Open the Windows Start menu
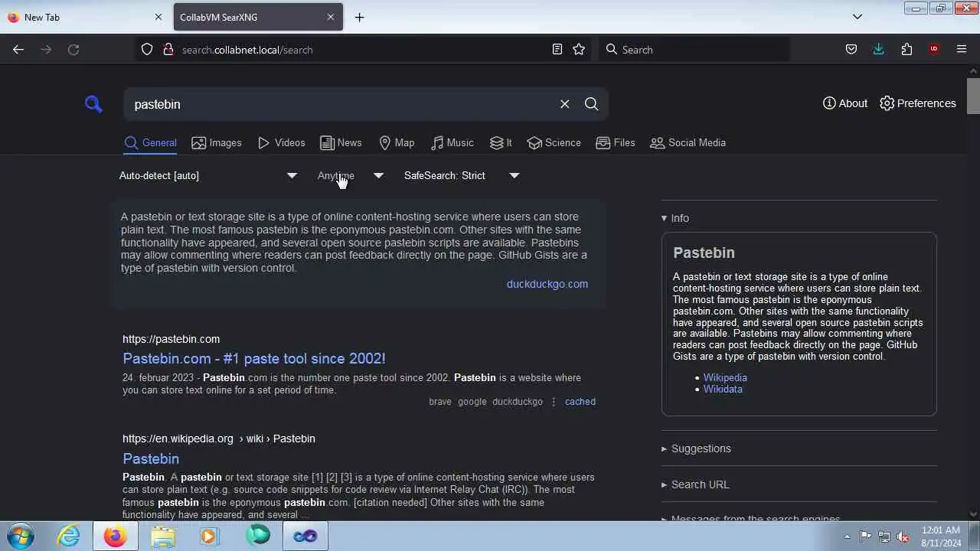980x551 pixels. pyautogui.click(x=21, y=536)
